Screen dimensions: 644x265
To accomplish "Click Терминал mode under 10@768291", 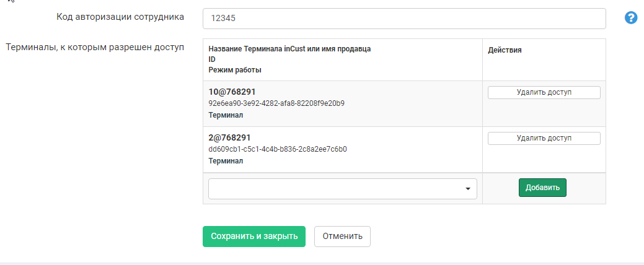I will (226, 115).
